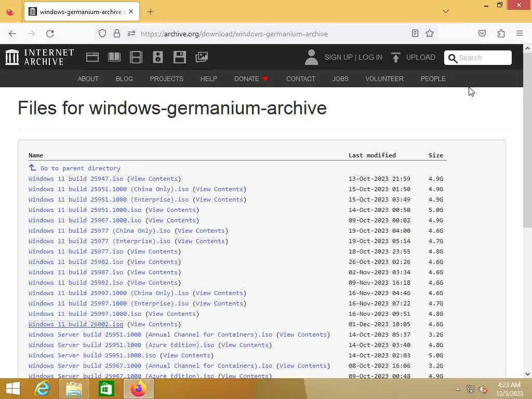Activate the Firefox taskbar button

click(x=138, y=389)
